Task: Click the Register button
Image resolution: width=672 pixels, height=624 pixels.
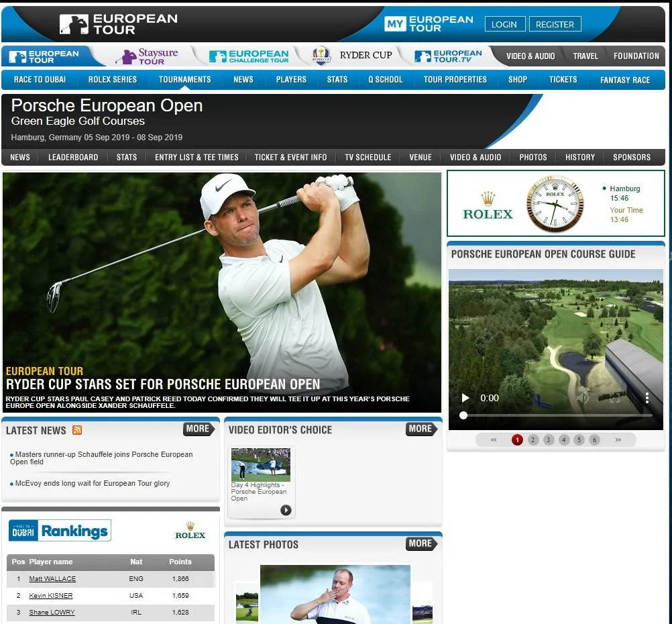Action: (x=555, y=24)
